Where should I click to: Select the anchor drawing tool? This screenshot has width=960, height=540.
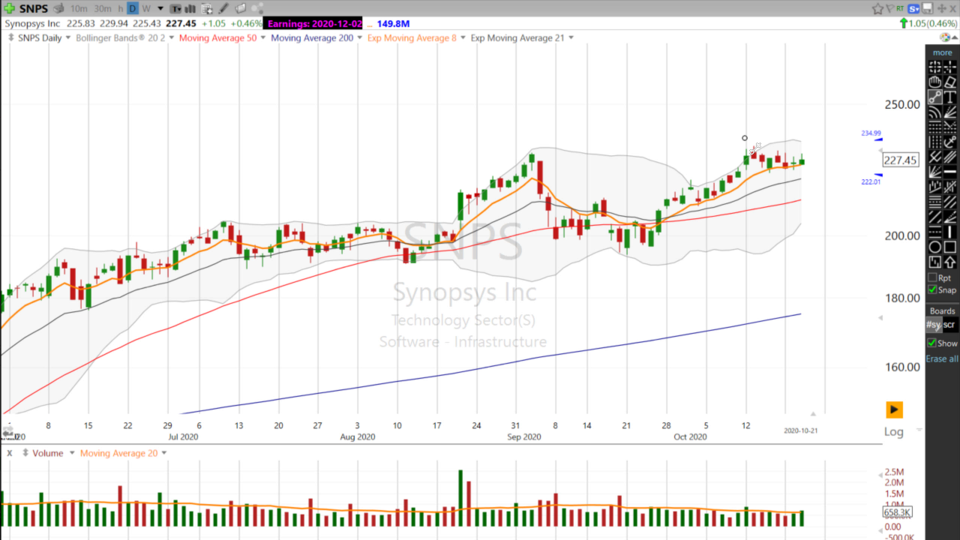(950, 142)
